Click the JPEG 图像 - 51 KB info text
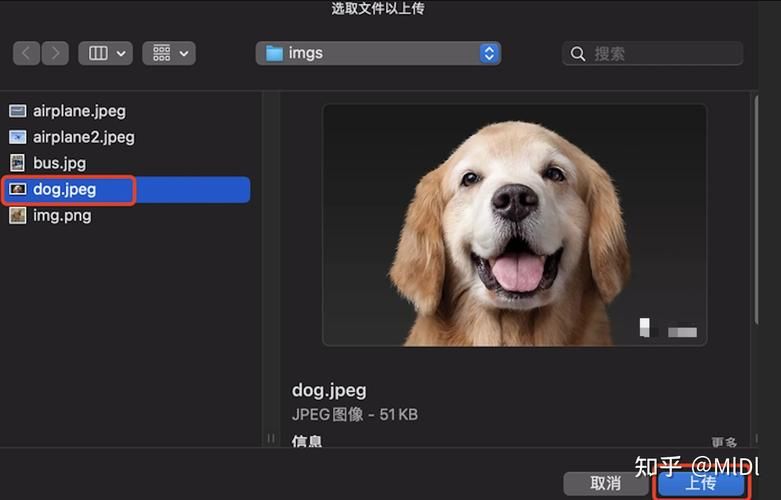 [355, 415]
